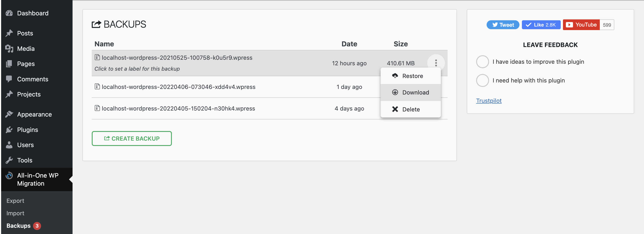Choose Delete from the backup menu

(411, 109)
